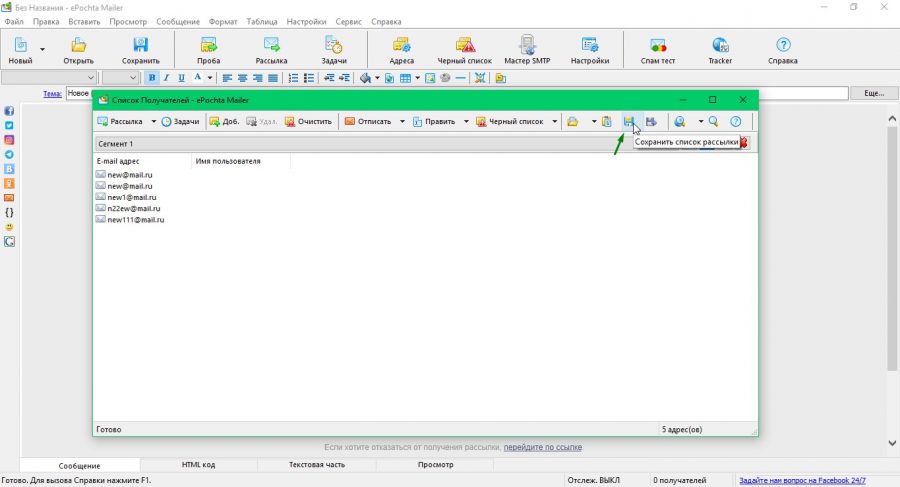
Task: Click the paste from clipboard icon in recipients window
Action: (x=607, y=121)
